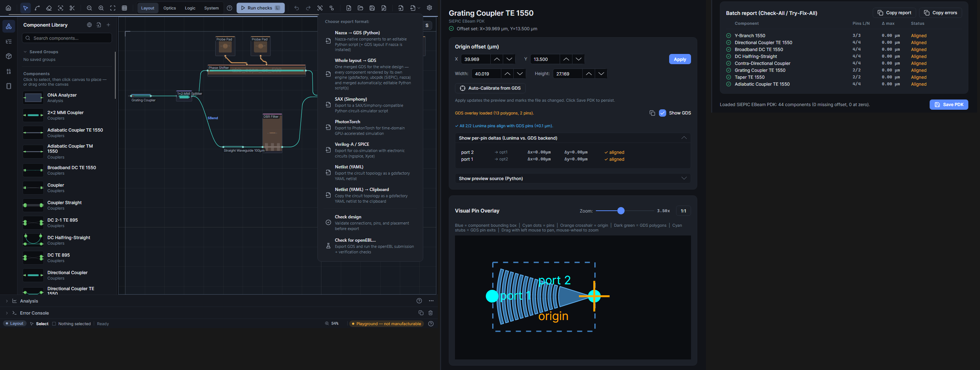The width and height of the screenshot is (980, 370).
Task: Expand the Analysis panel
Action: pyautogui.click(x=7, y=301)
